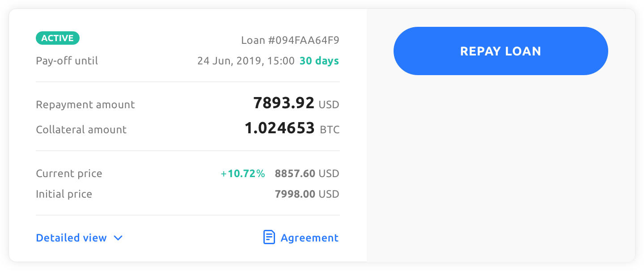Image resolution: width=644 pixels, height=271 pixels.
Task: Click the empty gray panel below Repay Loan
Action: (501, 170)
